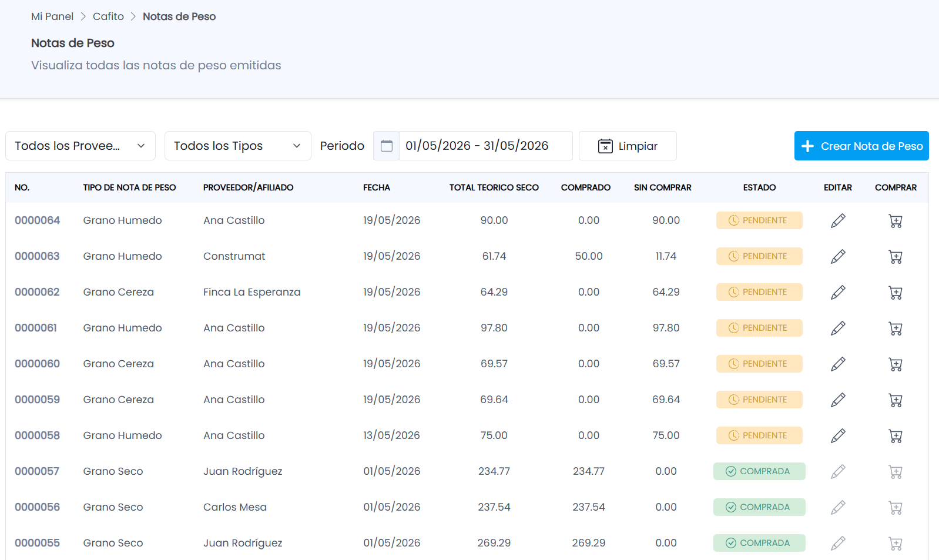939x560 pixels.
Task: Navigate to the Cafito breadcrumb
Action: [x=108, y=16]
